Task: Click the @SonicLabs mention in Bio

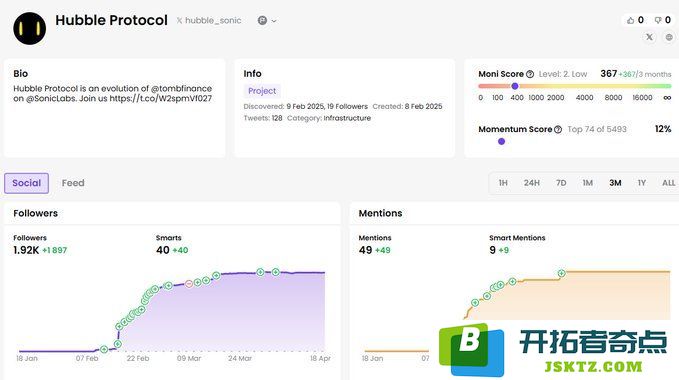Action: pyautogui.click(x=51, y=99)
